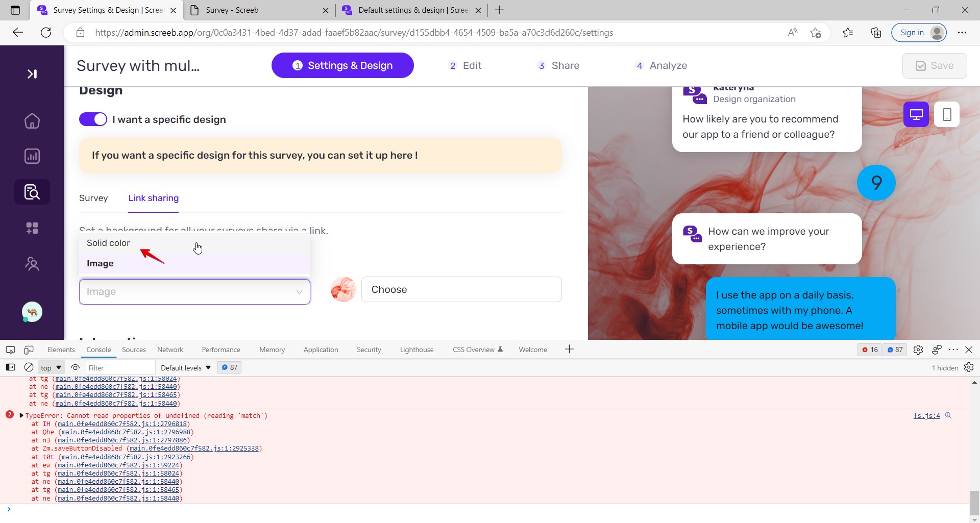The height and width of the screenshot is (523, 980).
Task: Click the blue score 9 bubble
Action: point(876,183)
